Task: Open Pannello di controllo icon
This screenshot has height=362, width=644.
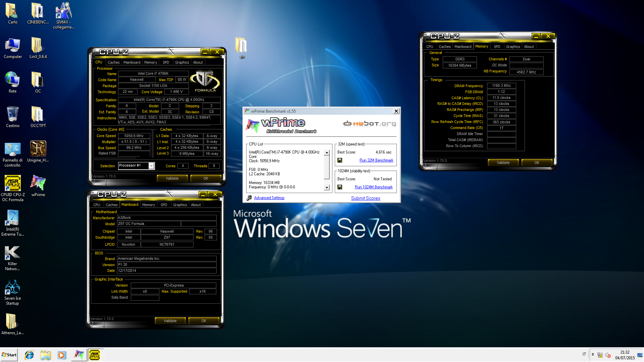Action: (x=12, y=154)
